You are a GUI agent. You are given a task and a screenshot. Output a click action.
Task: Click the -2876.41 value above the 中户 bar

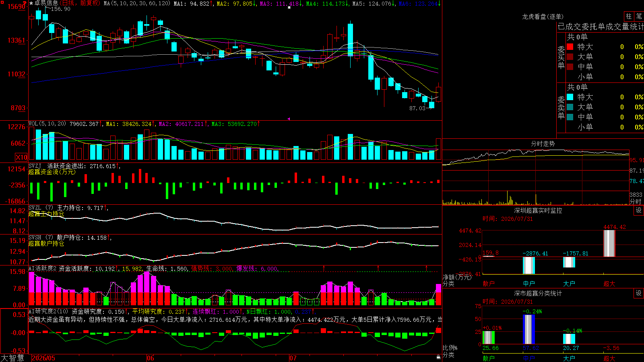[x=535, y=253]
